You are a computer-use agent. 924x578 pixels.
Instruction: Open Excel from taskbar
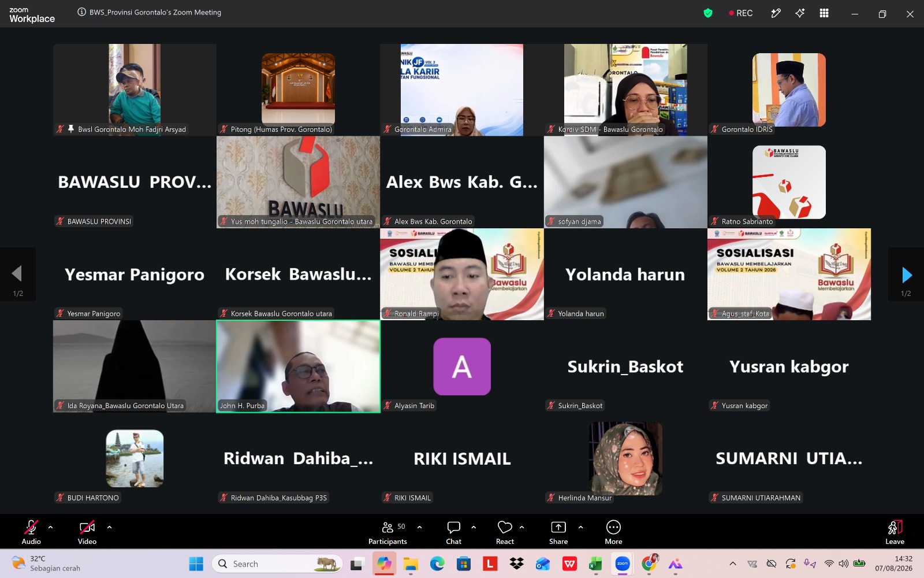tap(595, 564)
